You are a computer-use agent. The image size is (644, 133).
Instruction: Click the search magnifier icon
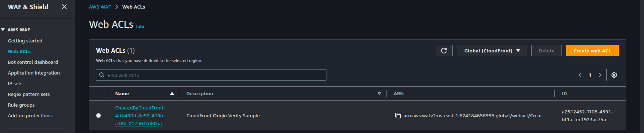tap(102, 75)
